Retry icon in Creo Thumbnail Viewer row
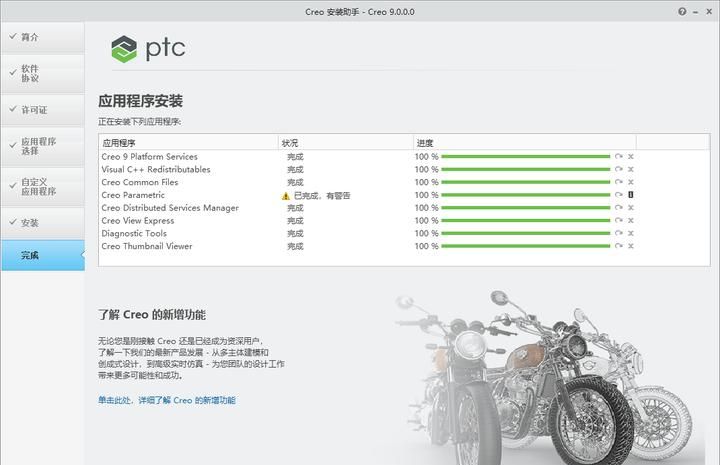Image resolution: width=720 pixels, height=465 pixels. coord(619,246)
